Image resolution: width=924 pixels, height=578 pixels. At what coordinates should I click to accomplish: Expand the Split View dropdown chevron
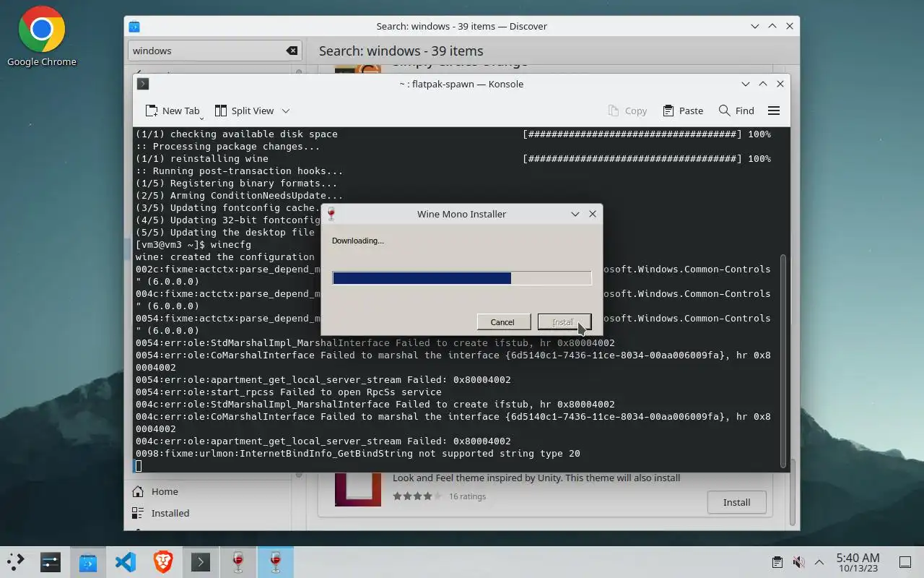click(285, 111)
